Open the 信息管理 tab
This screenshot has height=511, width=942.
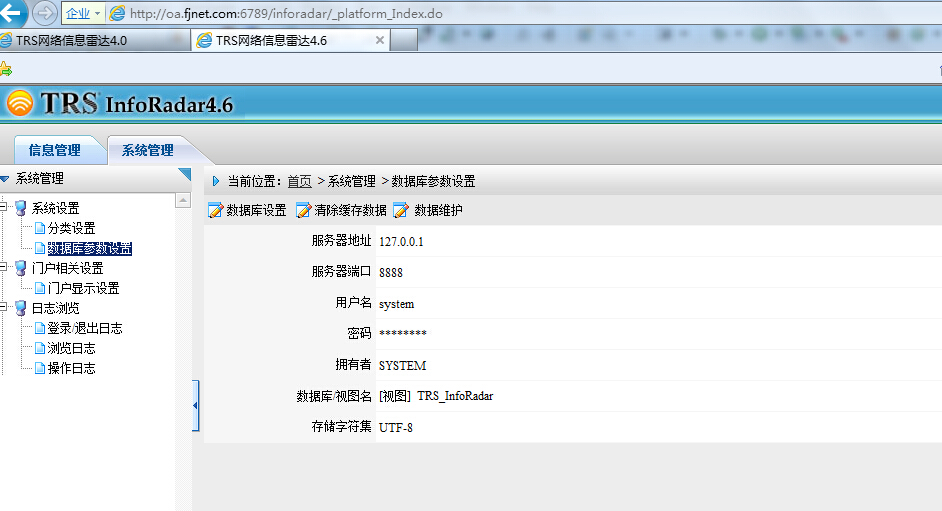54,150
